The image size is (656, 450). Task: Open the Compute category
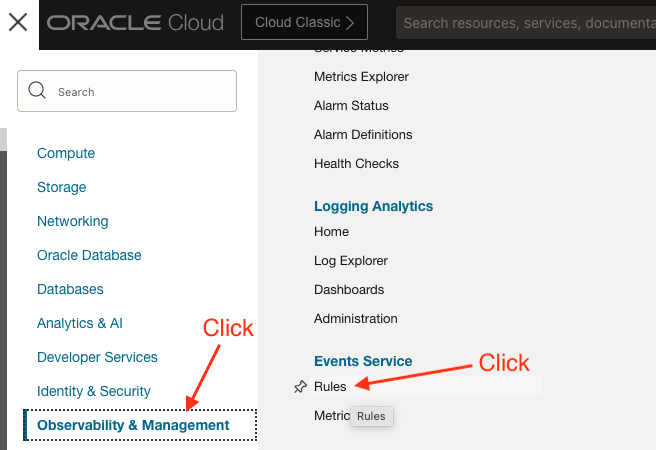point(66,153)
